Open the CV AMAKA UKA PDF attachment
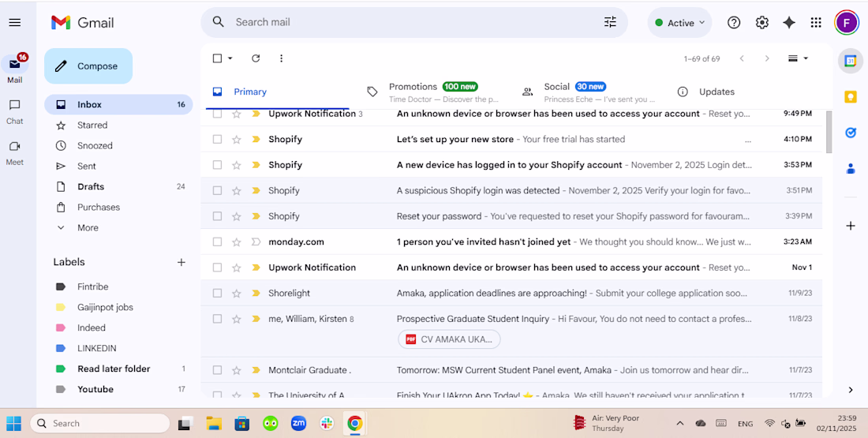 449,339
